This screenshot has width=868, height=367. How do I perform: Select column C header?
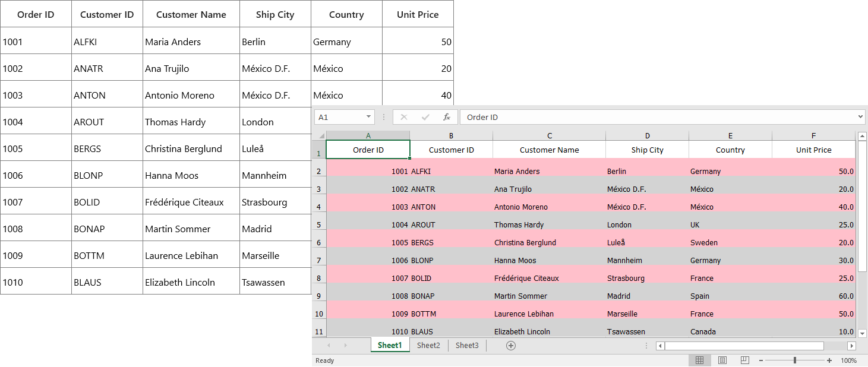(550, 135)
